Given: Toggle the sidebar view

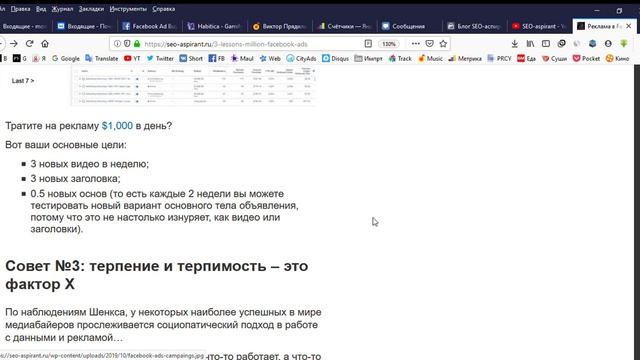Looking at the screenshot, I should (546, 44).
